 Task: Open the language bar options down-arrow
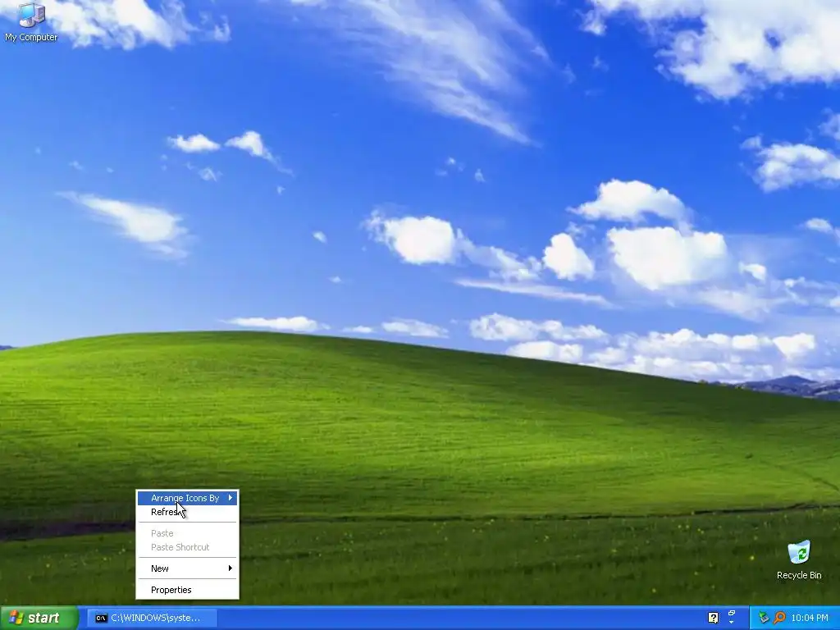(x=732, y=623)
